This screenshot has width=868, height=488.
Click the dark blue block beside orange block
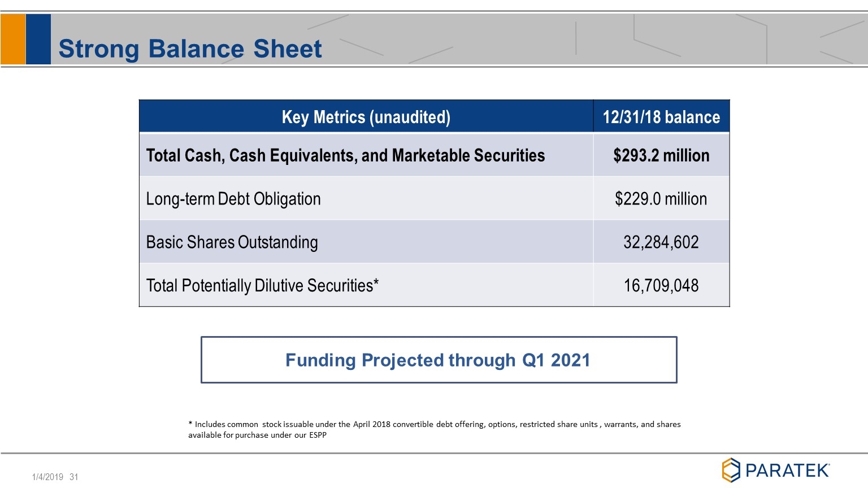point(38,39)
